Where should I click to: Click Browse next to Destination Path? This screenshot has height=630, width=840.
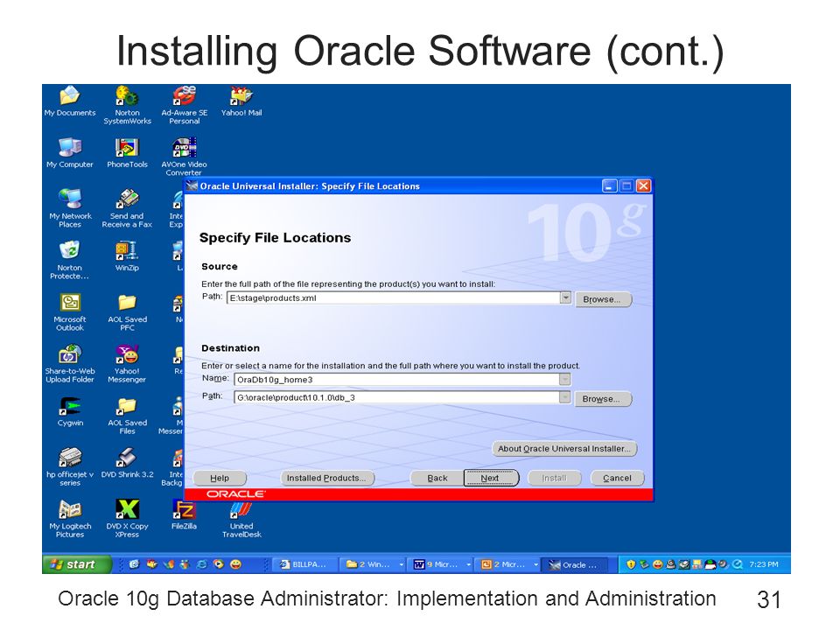tap(603, 399)
